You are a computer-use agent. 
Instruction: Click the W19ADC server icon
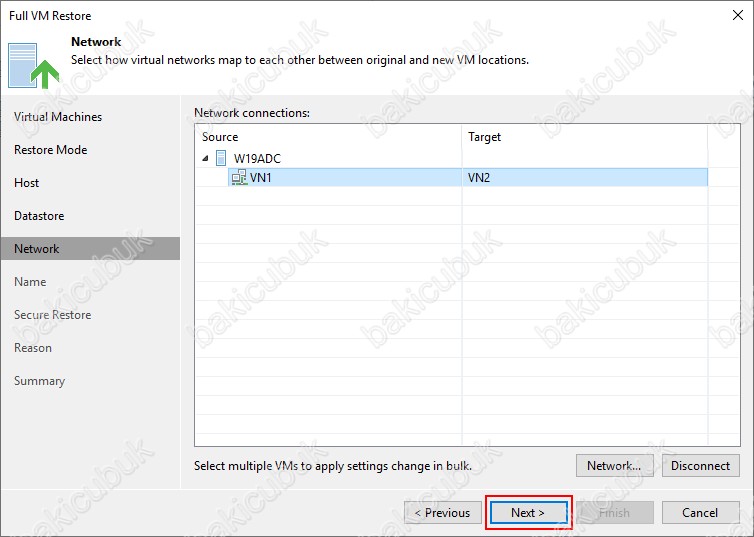221,158
